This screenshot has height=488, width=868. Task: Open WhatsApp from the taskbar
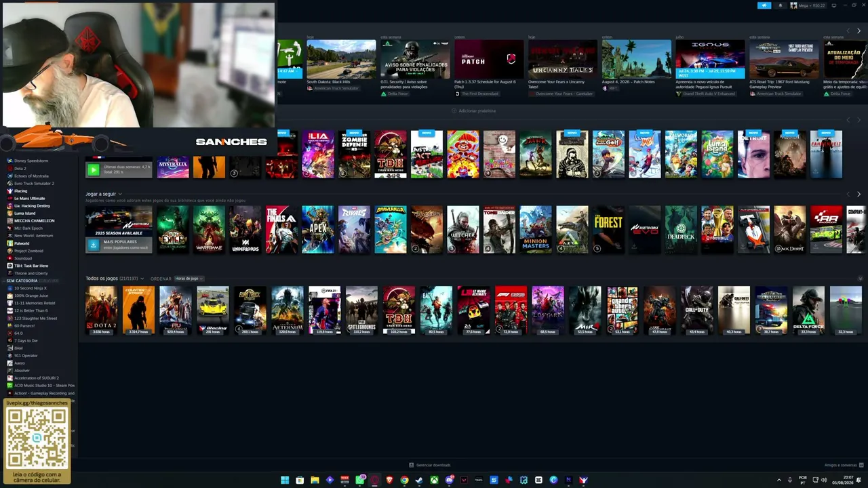[359, 480]
